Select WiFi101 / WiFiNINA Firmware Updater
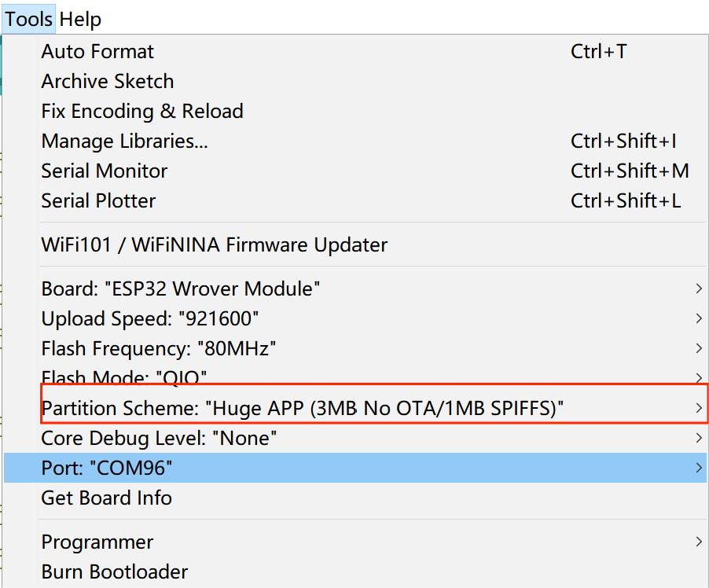 (x=214, y=245)
